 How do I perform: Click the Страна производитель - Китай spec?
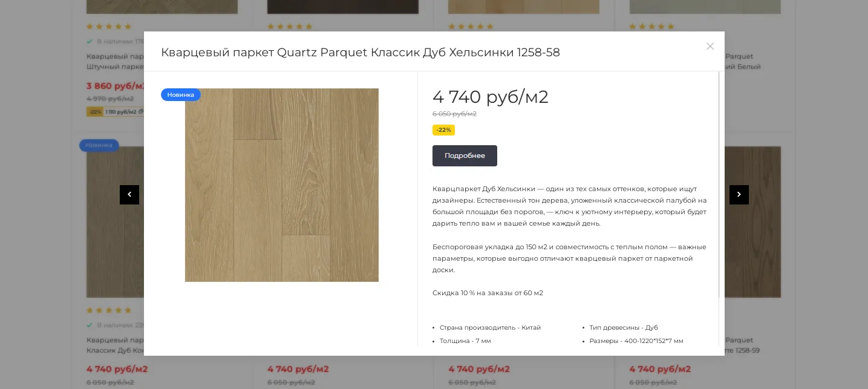click(490, 327)
